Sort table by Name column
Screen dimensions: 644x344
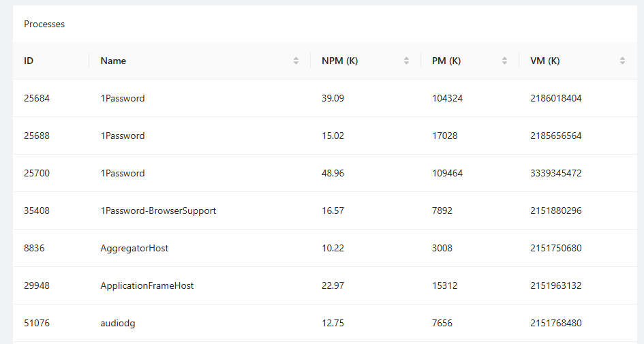296,61
